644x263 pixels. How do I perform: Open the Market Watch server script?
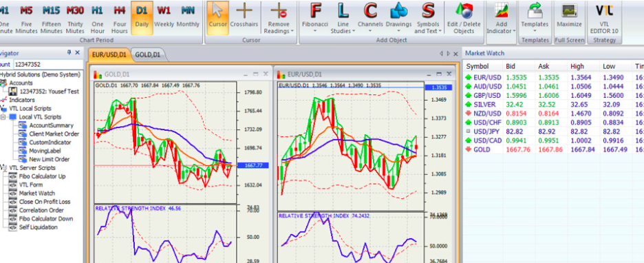pos(37,193)
